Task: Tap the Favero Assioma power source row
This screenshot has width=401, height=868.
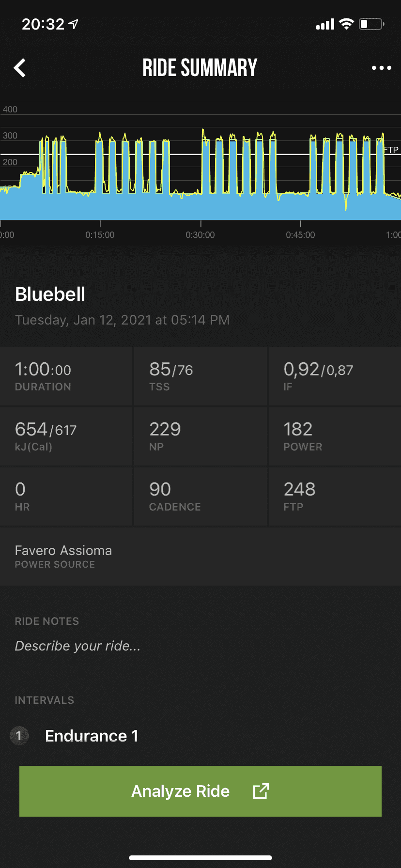Action: coord(200,556)
